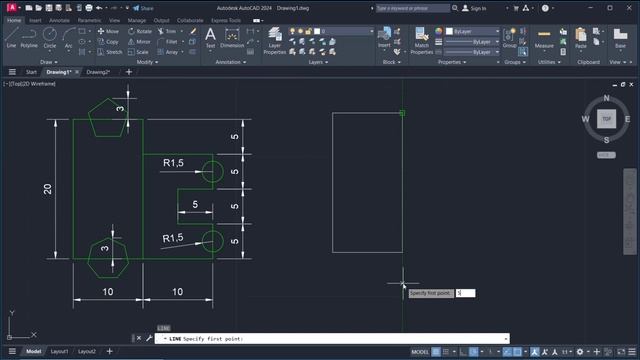The image size is (640, 360).
Task: Expand the Layers panel
Action: click(318, 62)
